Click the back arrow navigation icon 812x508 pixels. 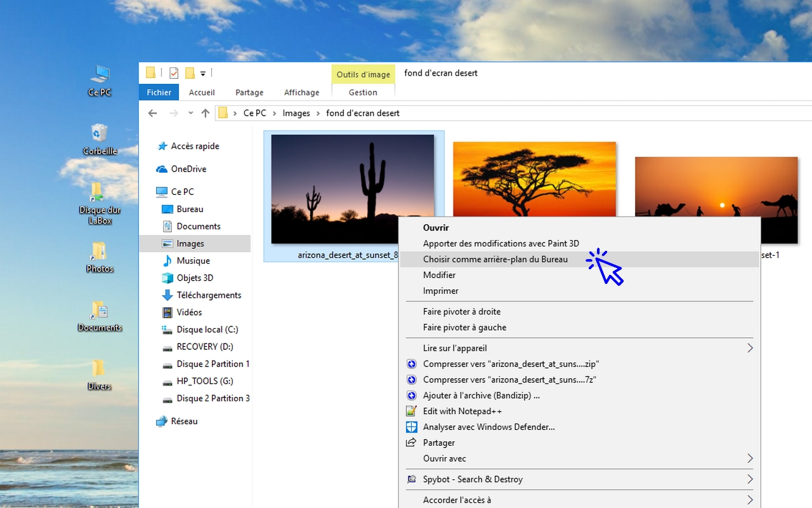(152, 113)
